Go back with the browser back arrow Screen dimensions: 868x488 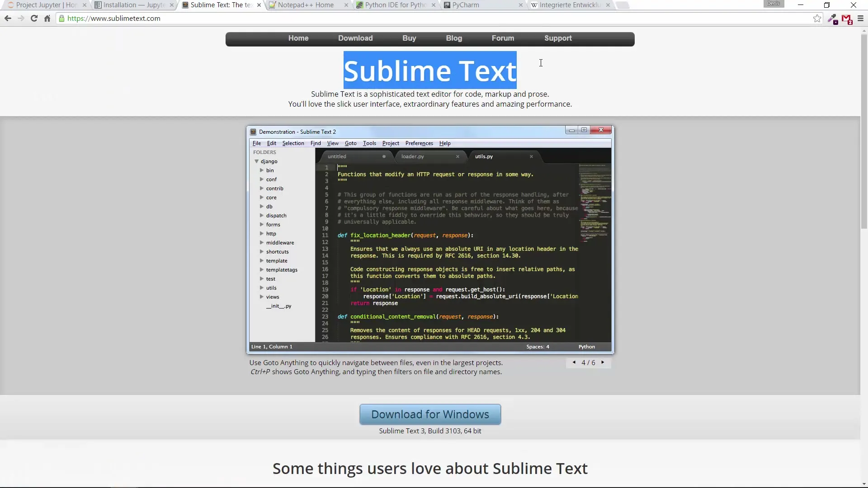(x=8, y=19)
